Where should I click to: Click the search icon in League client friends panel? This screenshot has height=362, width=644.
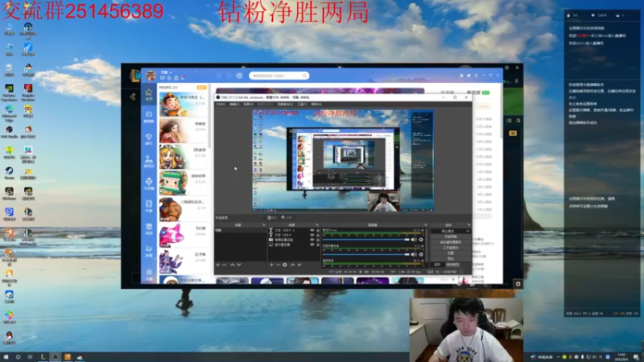pyautogui.click(x=518, y=120)
